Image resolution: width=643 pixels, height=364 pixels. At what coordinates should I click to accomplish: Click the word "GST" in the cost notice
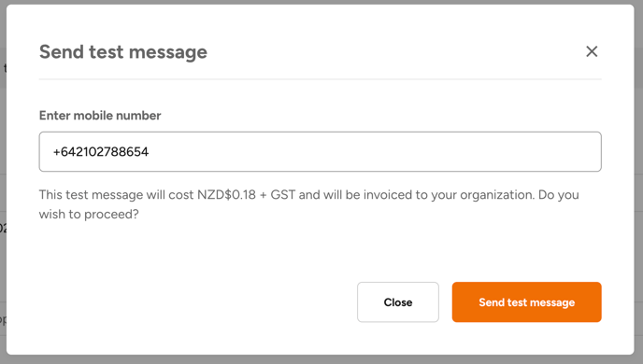pyautogui.click(x=283, y=194)
